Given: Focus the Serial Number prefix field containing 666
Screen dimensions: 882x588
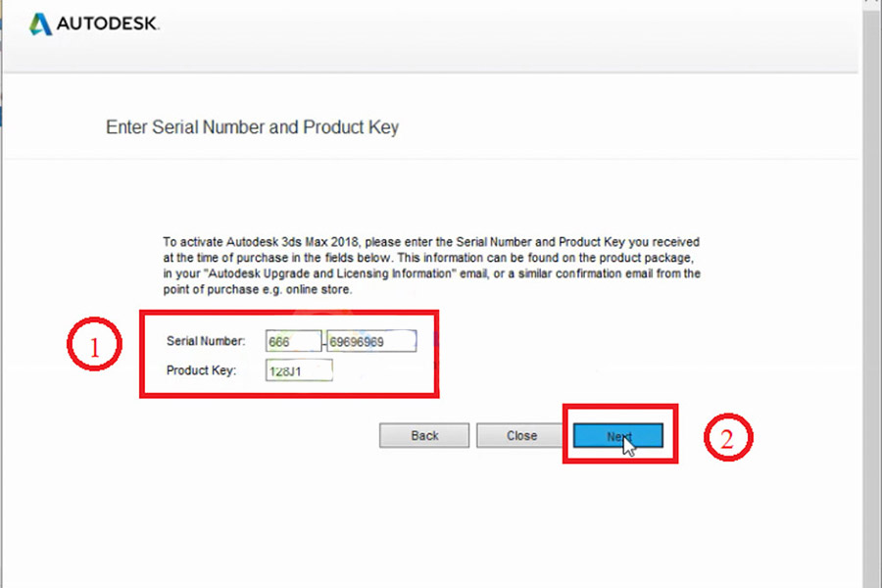Looking at the screenshot, I should (293, 341).
